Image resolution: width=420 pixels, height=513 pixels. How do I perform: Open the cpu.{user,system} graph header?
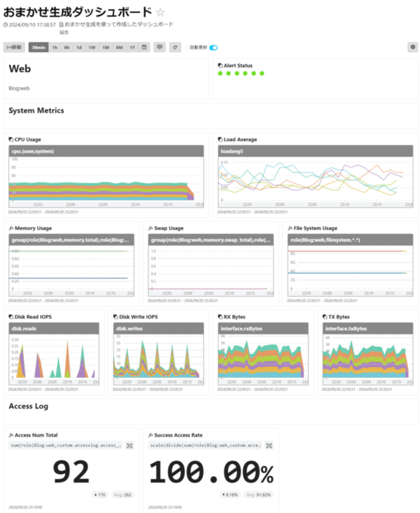coord(106,151)
